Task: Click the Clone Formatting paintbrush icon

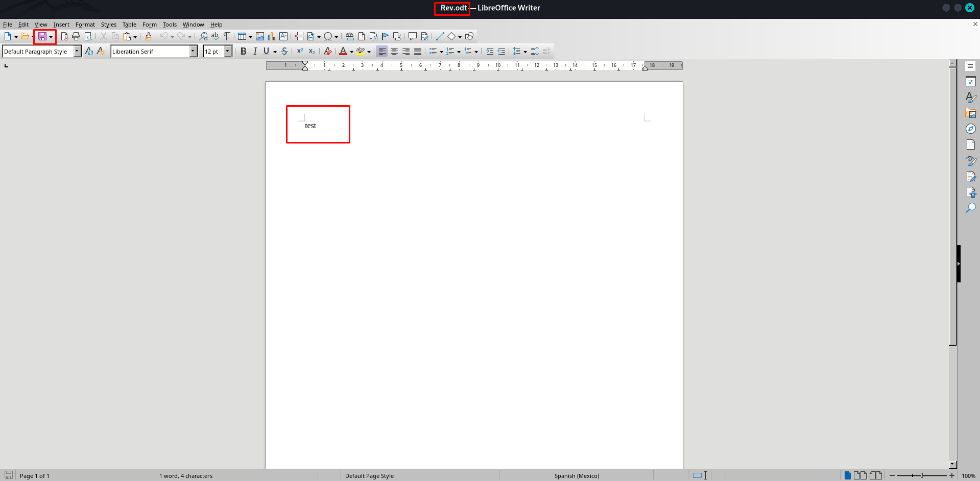Action: (x=148, y=36)
